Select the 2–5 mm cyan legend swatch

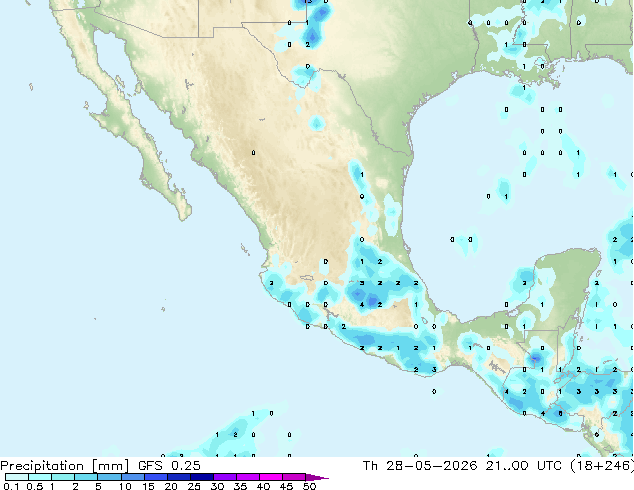point(86,477)
